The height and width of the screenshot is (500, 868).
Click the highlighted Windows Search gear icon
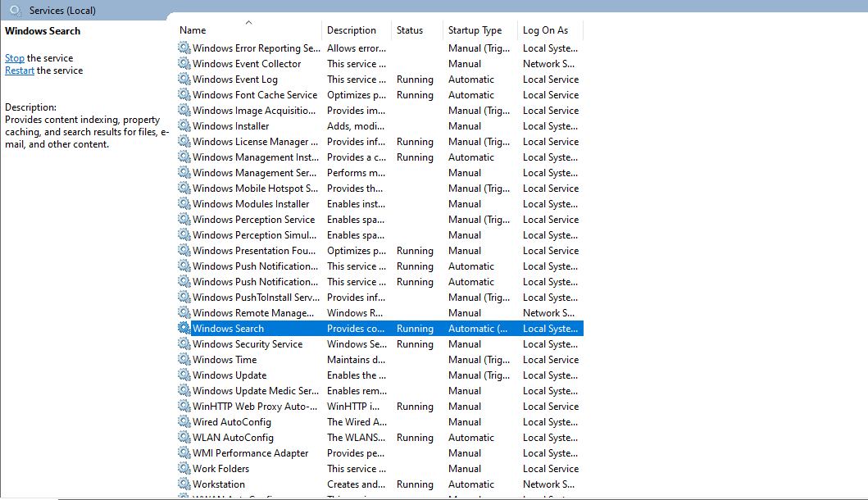(184, 328)
